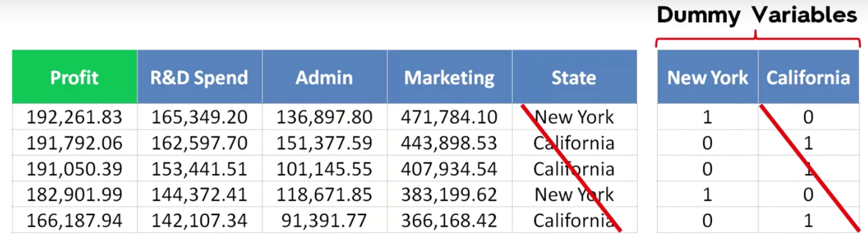Click the Dummy Variables title text
Image resolution: width=868 pixels, height=238 pixels.
pos(757,15)
